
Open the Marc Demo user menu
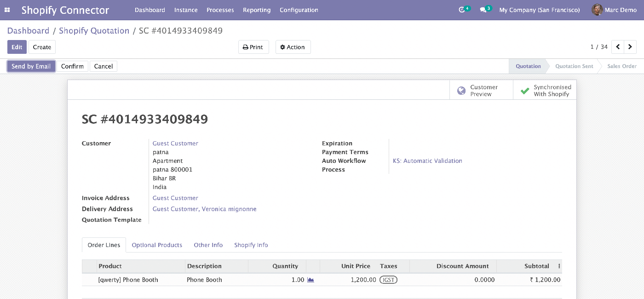tap(614, 10)
